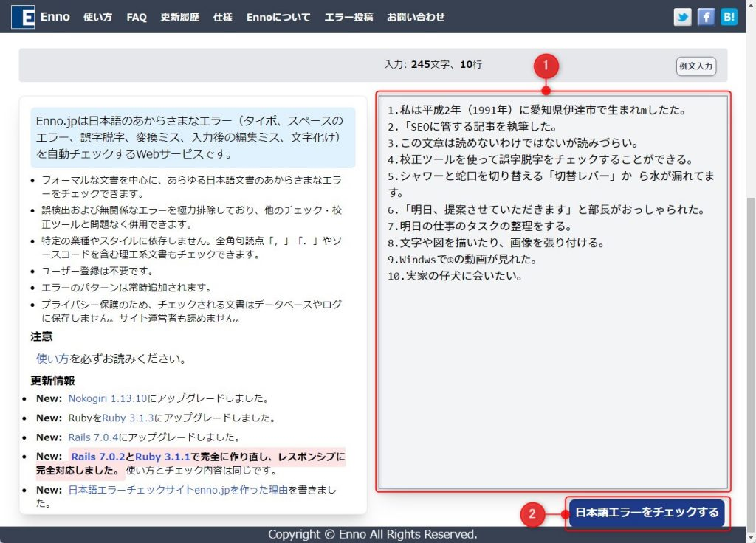Click the 'Copyright © Enno All Rights Reserved.' footer
Viewport: 756px width, 543px height.
tap(373, 534)
